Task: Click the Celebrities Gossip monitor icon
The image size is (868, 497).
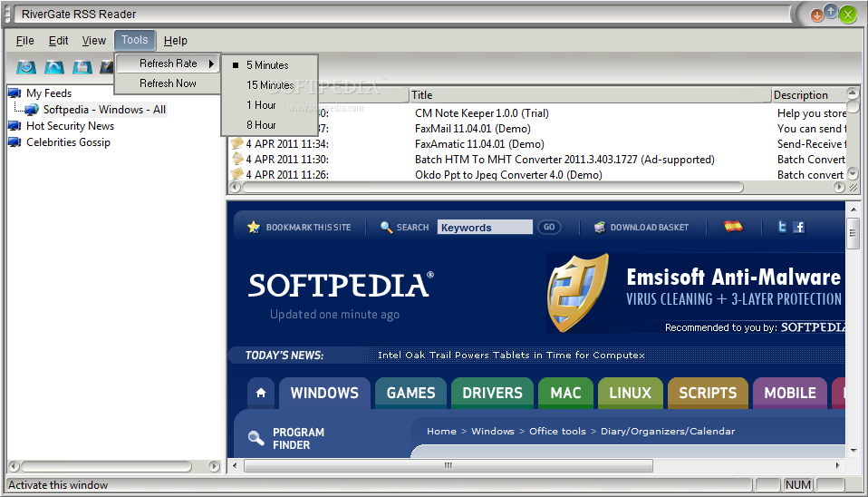Action: [14, 142]
